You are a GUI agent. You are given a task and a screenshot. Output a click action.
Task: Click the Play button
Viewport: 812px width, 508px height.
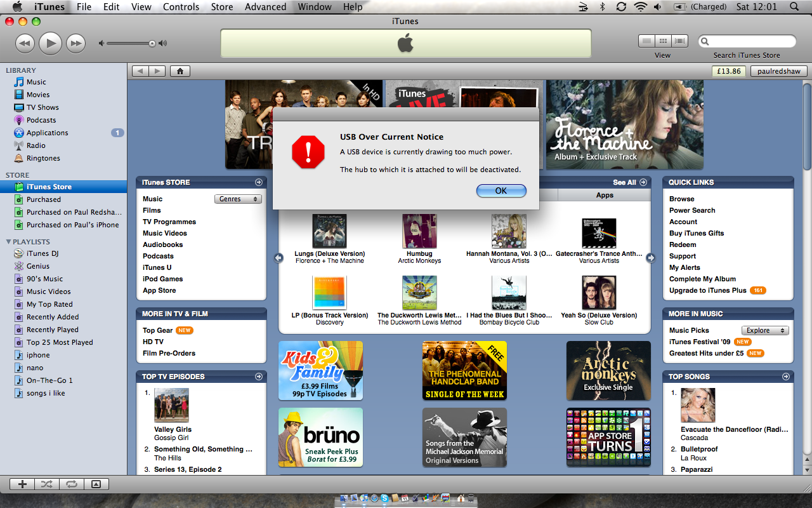point(50,43)
